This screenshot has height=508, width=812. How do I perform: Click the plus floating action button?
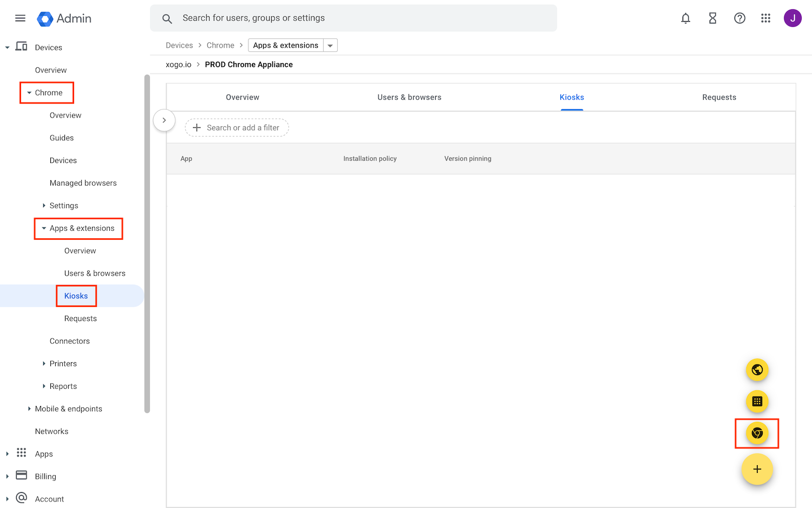click(x=757, y=469)
